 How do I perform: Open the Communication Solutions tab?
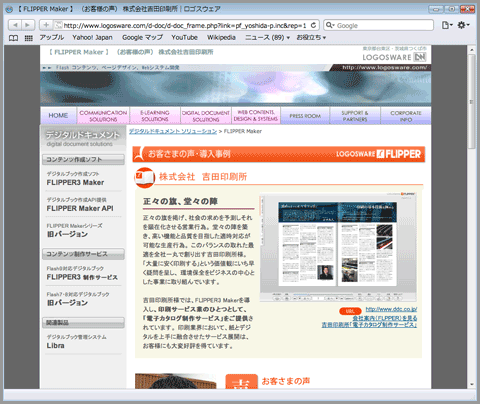103,115
